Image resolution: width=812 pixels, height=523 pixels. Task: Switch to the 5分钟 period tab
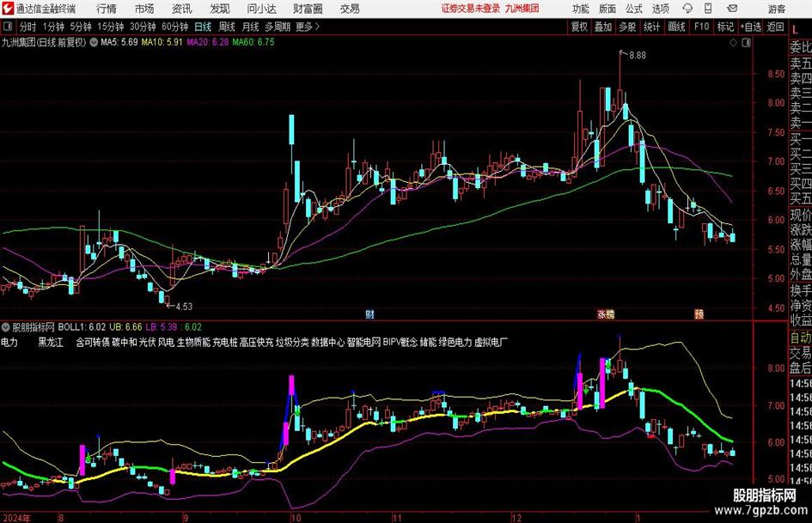coord(81,27)
